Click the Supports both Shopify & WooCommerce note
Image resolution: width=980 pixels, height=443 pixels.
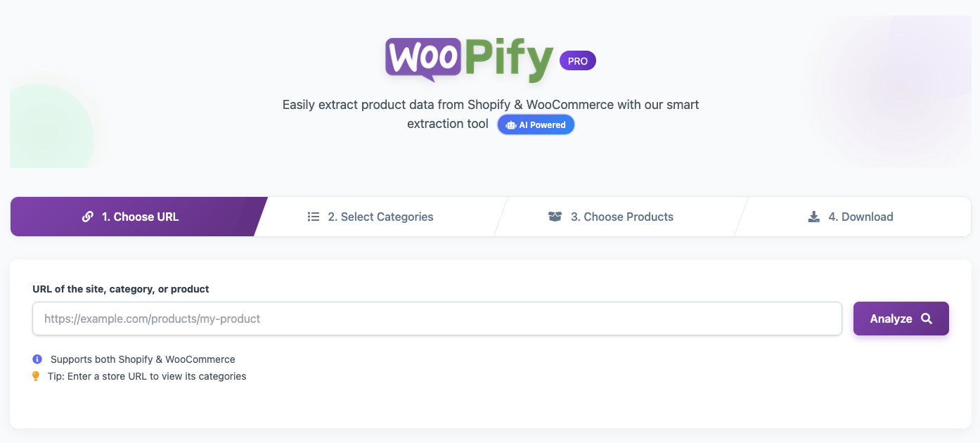[x=143, y=359]
